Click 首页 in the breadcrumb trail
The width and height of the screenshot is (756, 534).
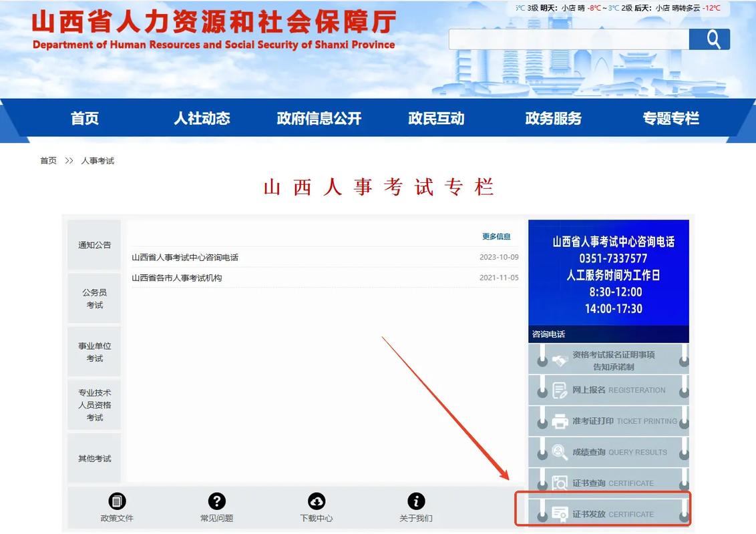point(47,160)
